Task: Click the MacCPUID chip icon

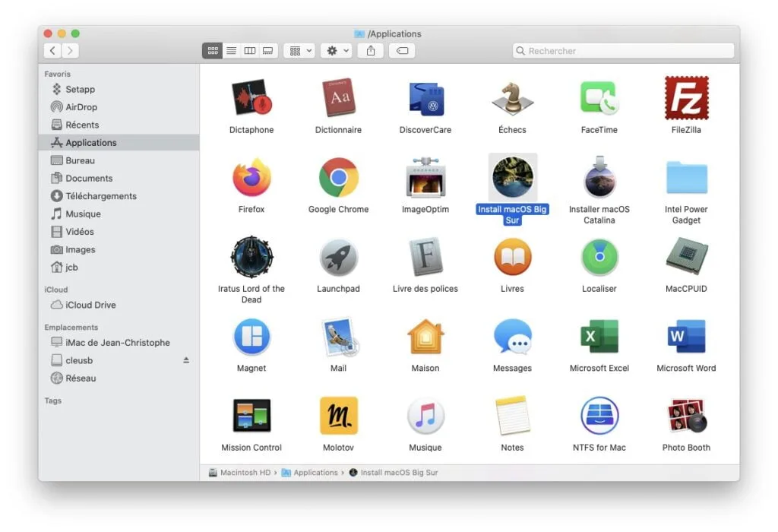Action: click(686, 257)
